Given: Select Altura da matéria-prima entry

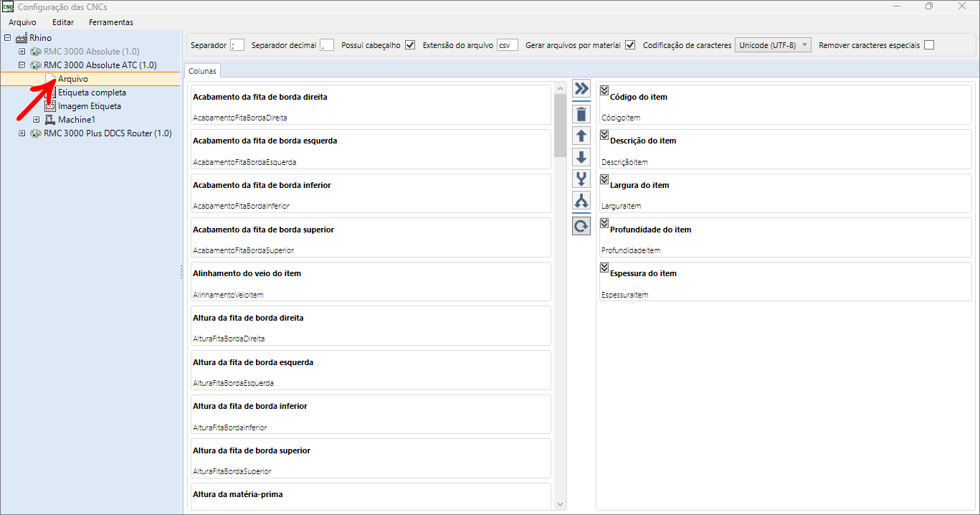Looking at the screenshot, I should pos(370,497).
